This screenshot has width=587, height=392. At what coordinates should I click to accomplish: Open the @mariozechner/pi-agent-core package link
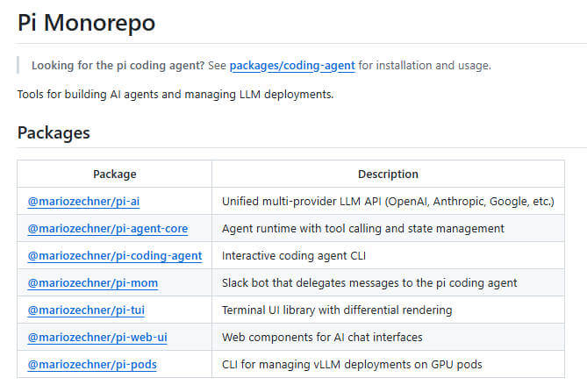coord(108,229)
